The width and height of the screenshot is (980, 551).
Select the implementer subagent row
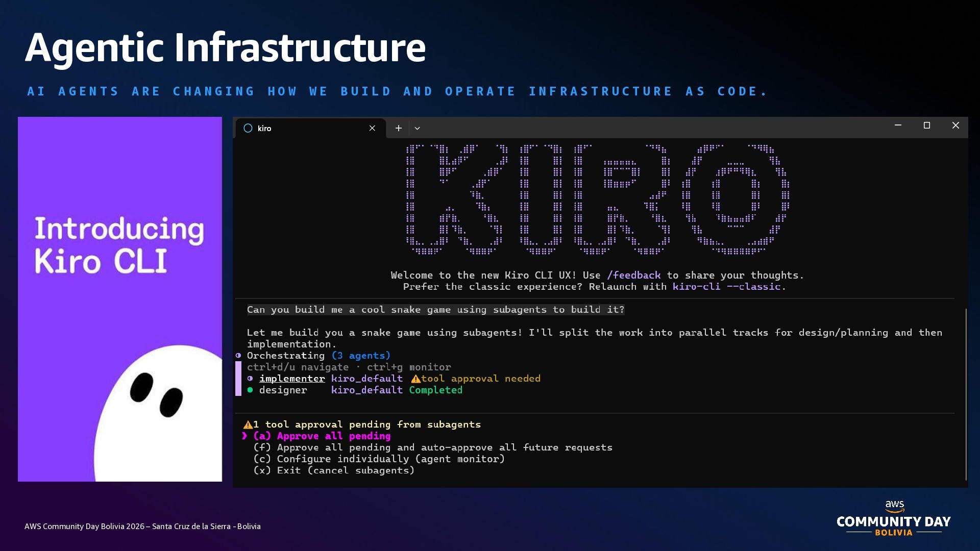coord(394,379)
